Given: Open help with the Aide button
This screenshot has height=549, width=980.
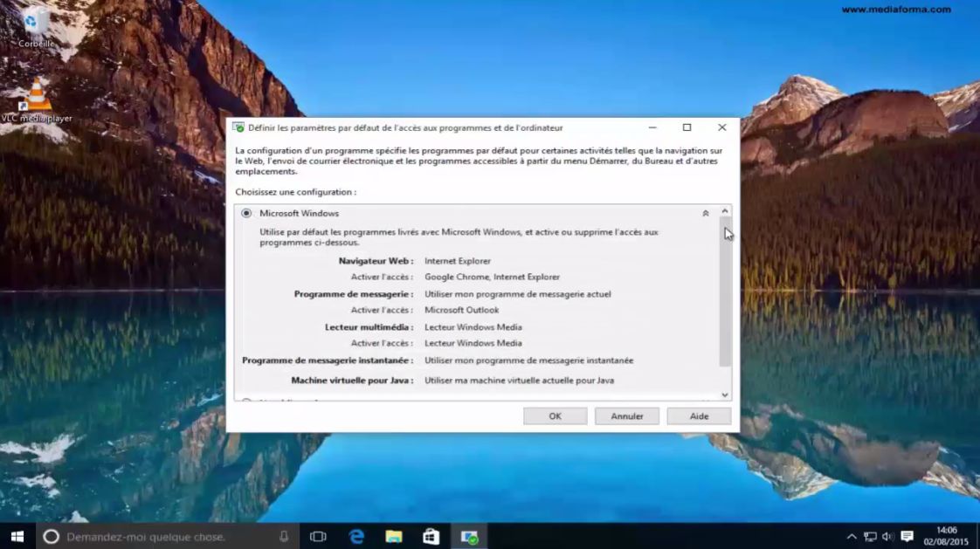Looking at the screenshot, I should click(699, 416).
